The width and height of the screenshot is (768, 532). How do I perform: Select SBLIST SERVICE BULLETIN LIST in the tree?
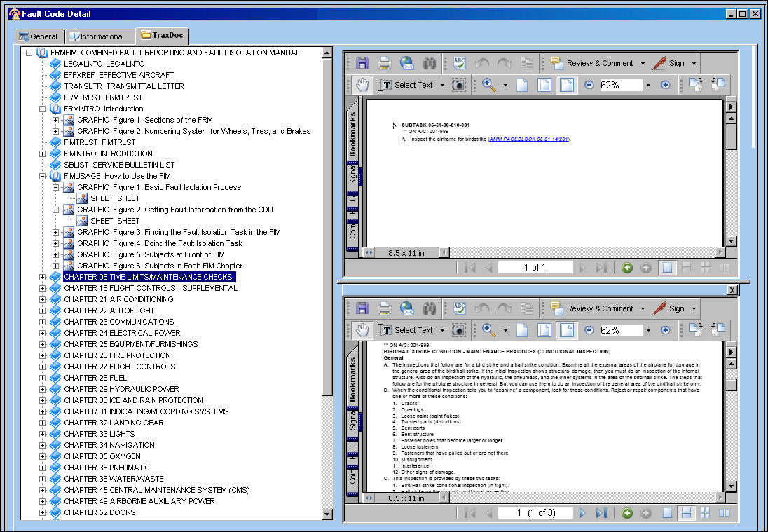119,165
